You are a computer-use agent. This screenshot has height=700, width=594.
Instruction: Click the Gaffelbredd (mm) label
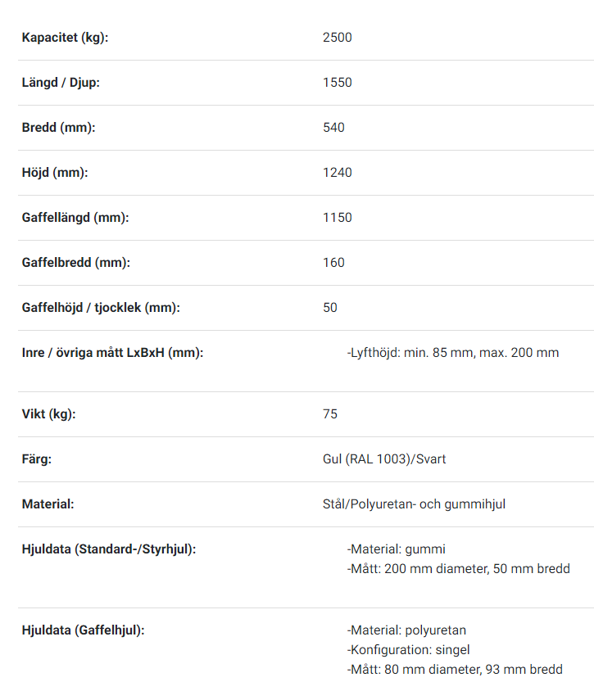pos(76,263)
